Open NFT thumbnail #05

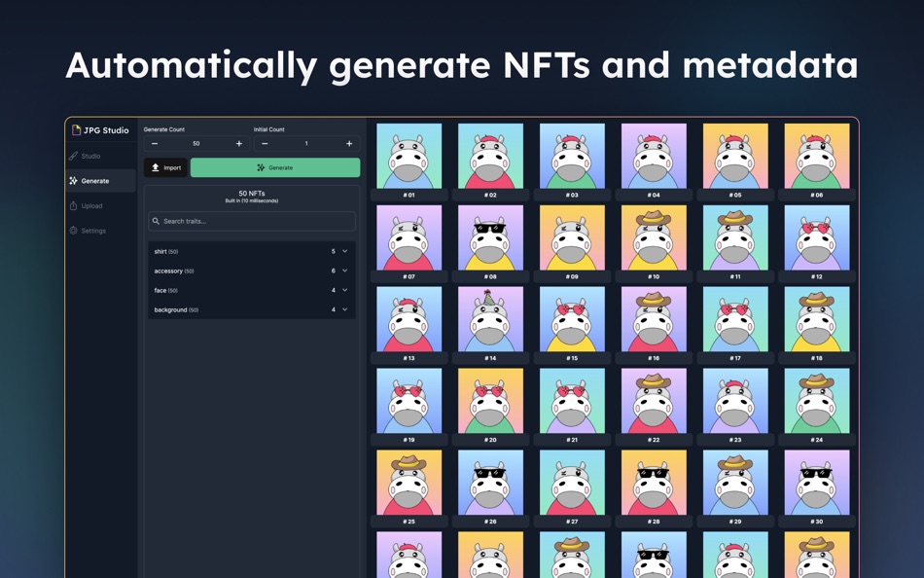(735, 157)
